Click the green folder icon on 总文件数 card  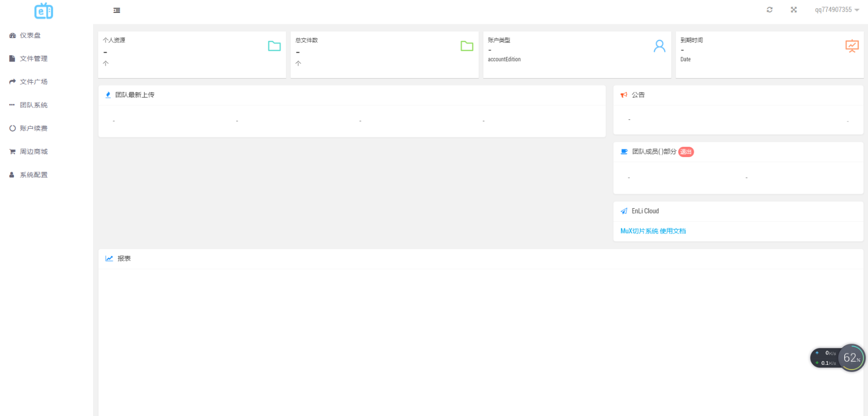467,46
